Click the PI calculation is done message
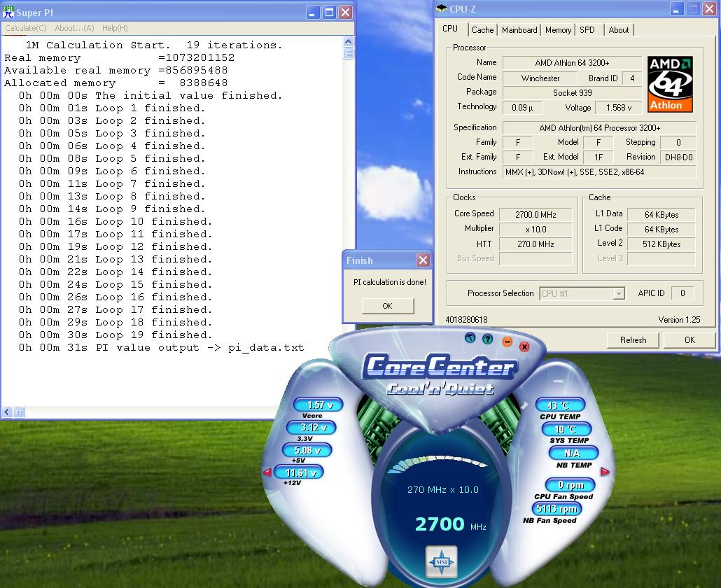 389,282
